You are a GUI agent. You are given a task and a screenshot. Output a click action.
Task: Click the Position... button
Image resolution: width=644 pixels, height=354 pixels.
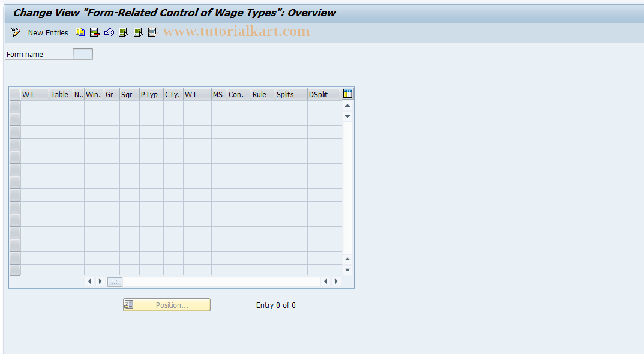167,305
